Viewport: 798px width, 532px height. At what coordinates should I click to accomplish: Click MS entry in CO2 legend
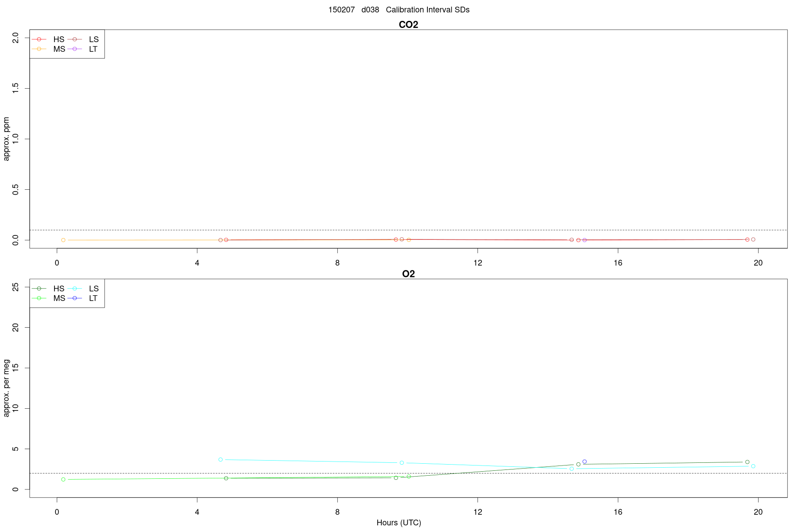(48, 49)
